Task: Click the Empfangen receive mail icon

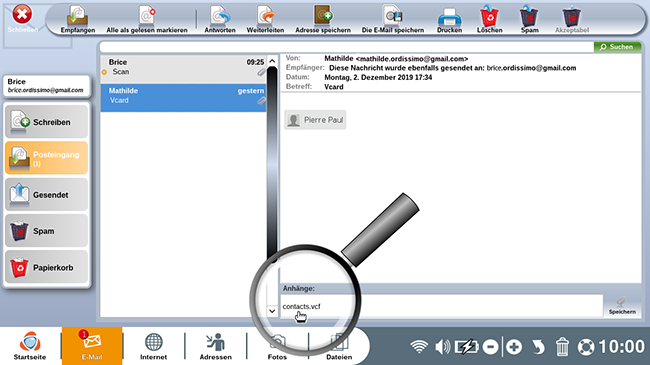Action: 78,19
